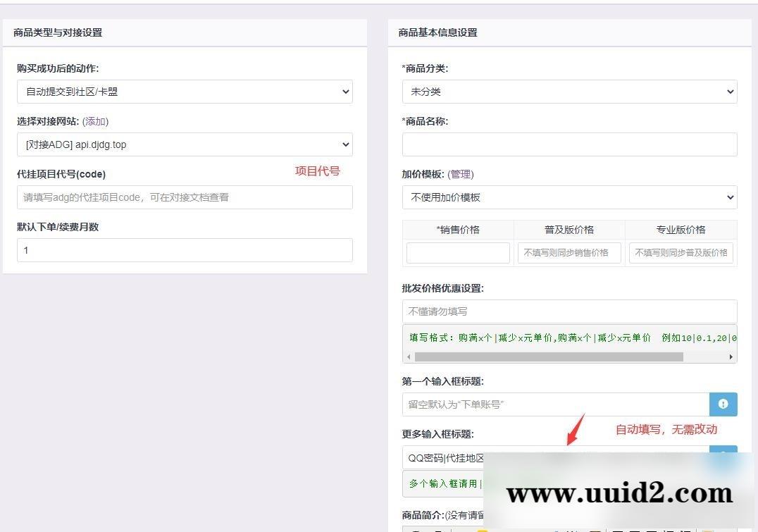Viewport: 758px width, 532px height.
Task: Open the 加价模板 dropdown showing 不使用加价模板
Action: (x=569, y=197)
